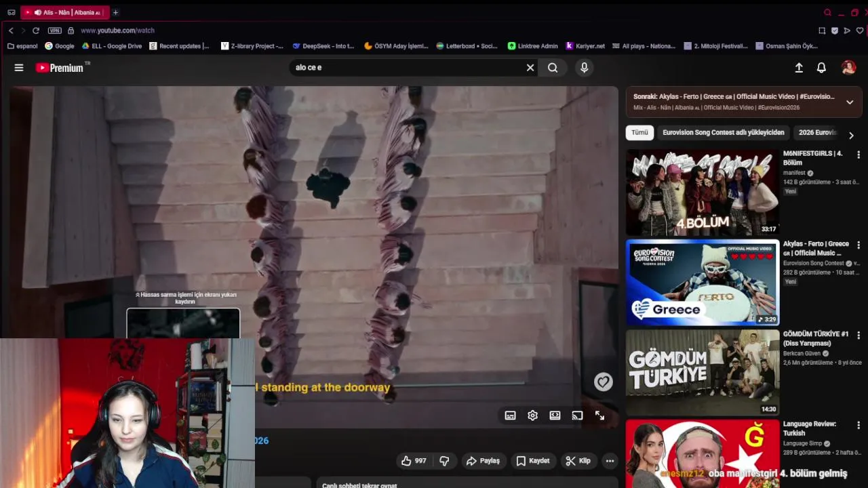The height and width of the screenshot is (488, 868).
Task: Add page to bookmarks with heart icon
Action: tap(860, 30)
